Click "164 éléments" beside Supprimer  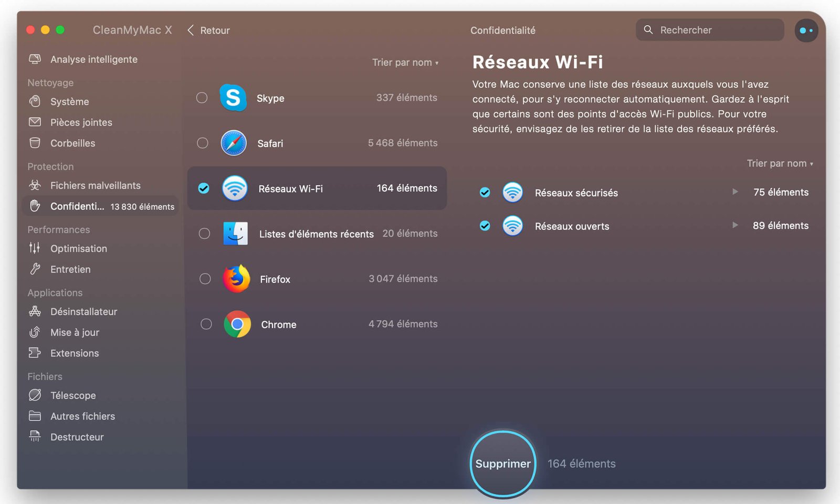pos(582,464)
